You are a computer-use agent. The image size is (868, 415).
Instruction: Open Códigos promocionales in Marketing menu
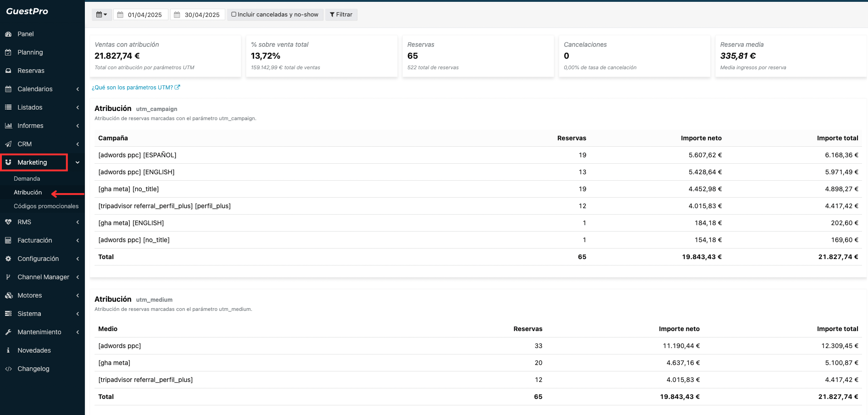coord(46,206)
